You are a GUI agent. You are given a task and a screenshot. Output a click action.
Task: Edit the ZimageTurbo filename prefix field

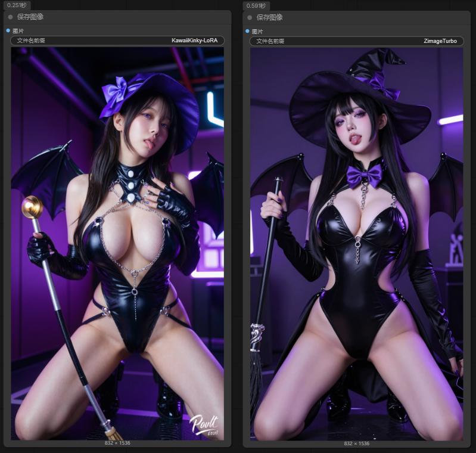357,41
